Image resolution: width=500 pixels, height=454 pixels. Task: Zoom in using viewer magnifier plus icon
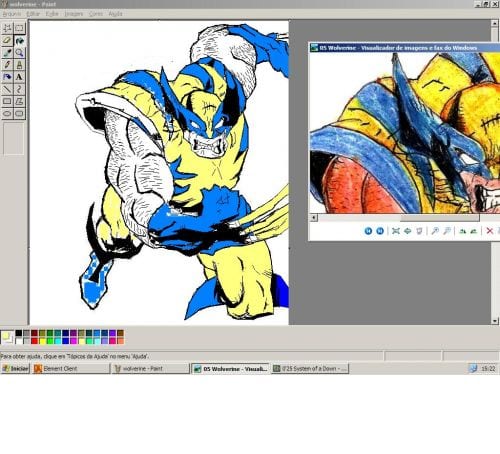click(435, 231)
